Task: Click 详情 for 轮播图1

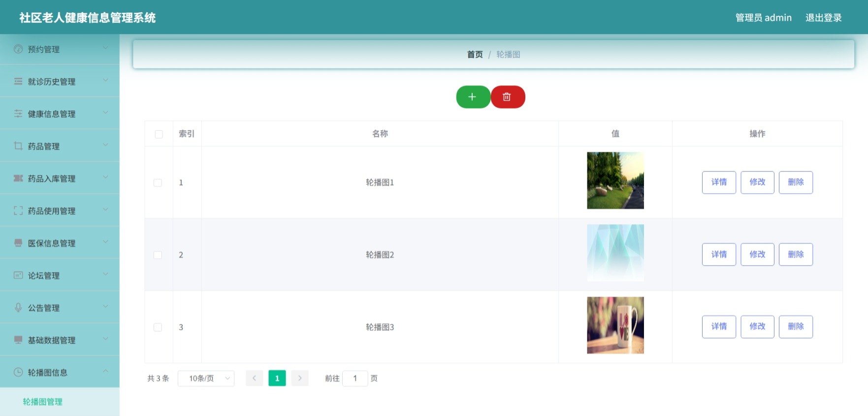Action: tap(719, 182)
